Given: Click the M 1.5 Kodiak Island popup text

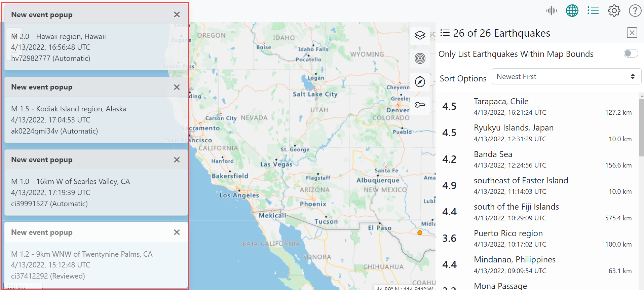Looking at the screenshot, I should click(69, 109).
